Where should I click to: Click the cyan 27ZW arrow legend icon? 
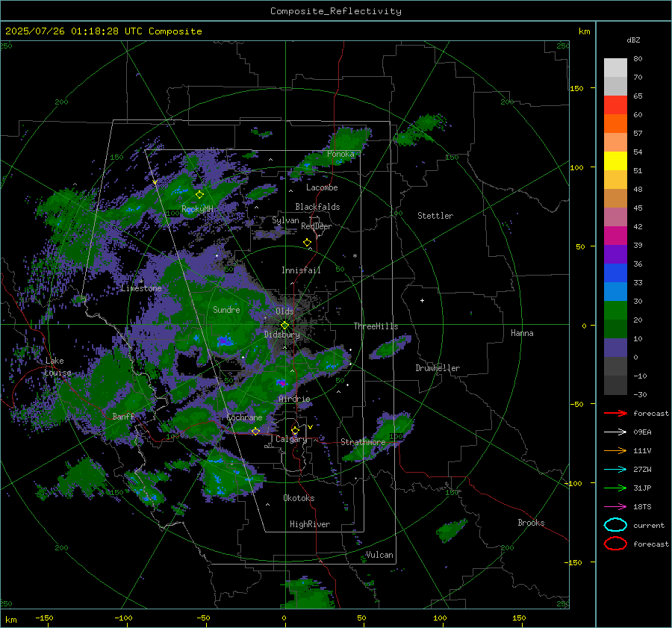pos(615,469)
